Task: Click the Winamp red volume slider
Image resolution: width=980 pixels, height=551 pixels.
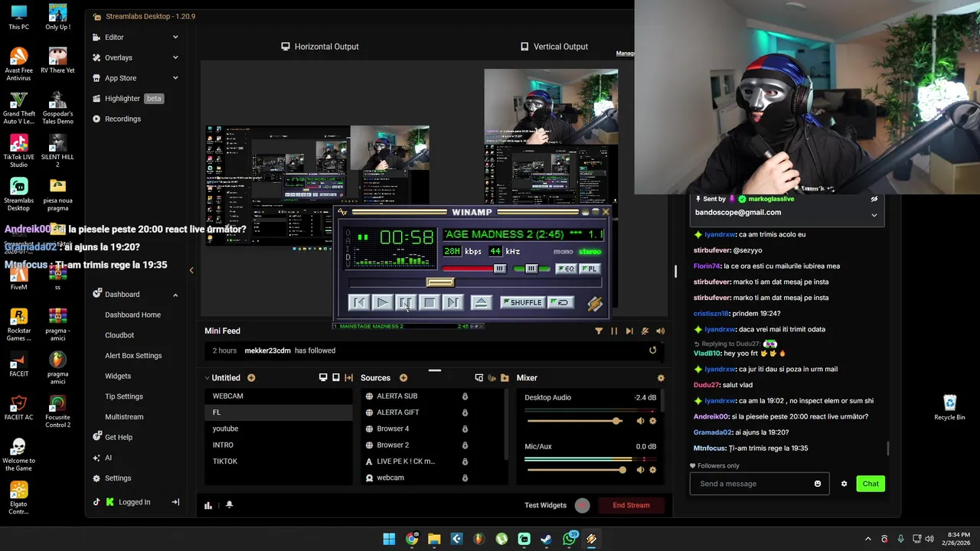Action: pyautogui.click(x=475, y=269)
